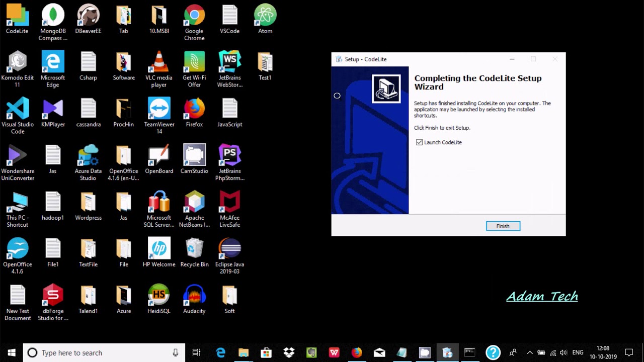Click the taskbar search box
The width and height of the screenshot is (644, 362).
[x=104, y=352]
